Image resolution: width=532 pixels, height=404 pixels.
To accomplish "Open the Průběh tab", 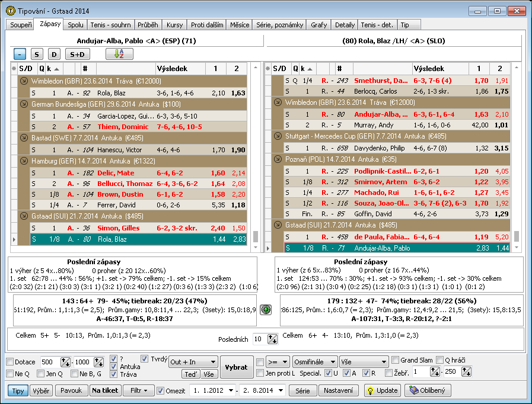I will tap(148, 25).
